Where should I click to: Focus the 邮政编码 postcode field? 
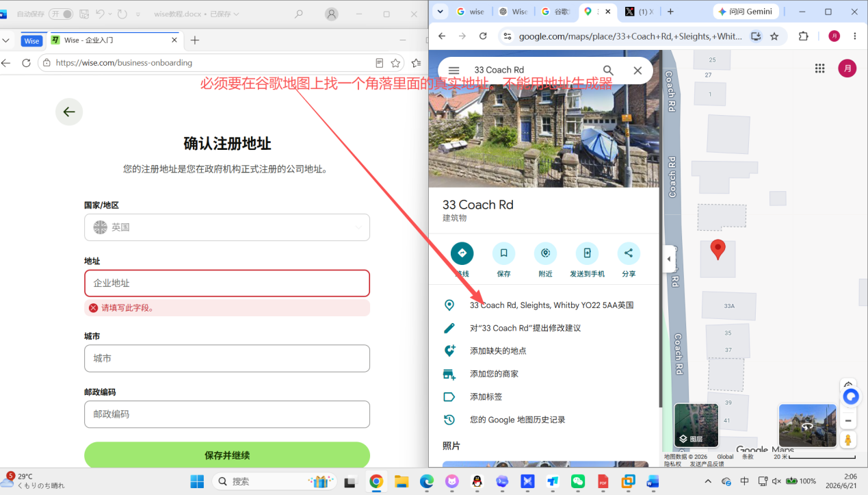(x=227, y=414)
